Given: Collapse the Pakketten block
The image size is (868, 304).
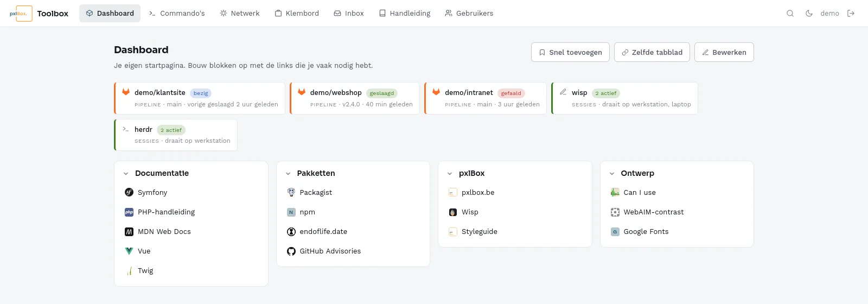Looking at the screenshot, I should click(x=288, y=174).
